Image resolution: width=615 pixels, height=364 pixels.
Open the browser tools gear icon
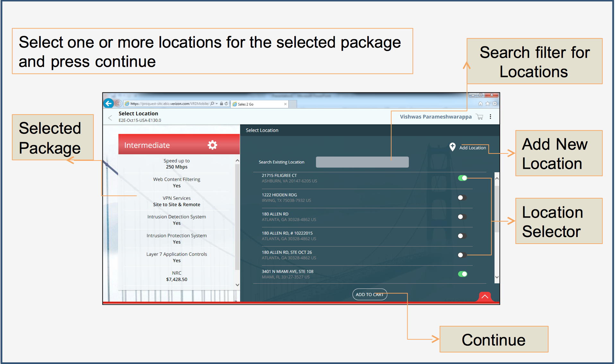click(495, 104)
